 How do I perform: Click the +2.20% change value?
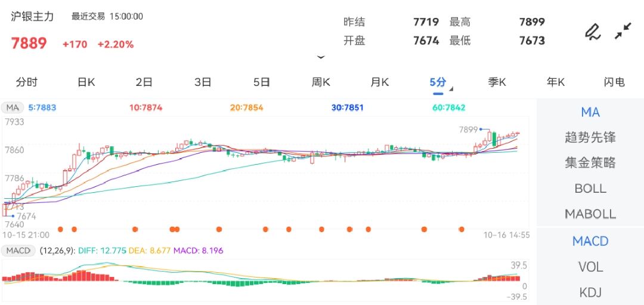tap(116, 44)
